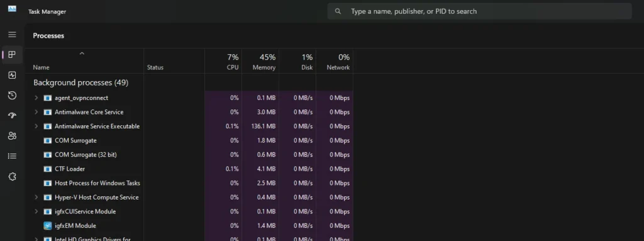Image resolution: width=644 pixels, height=241 pixels.
Task: Click the COM Surrogate (32 bit) process icon
Action: coord(48,155)
